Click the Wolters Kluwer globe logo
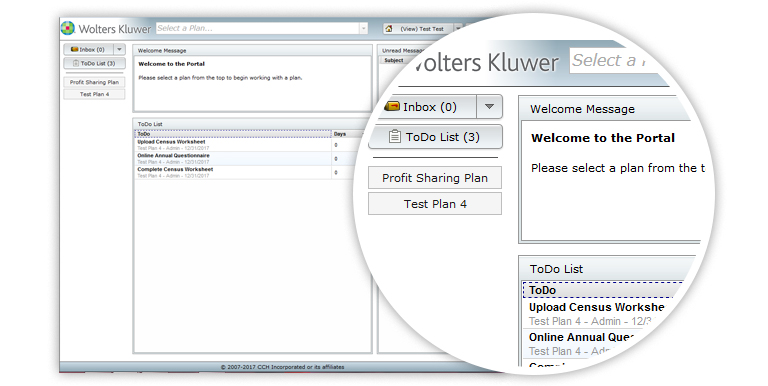 68,28
